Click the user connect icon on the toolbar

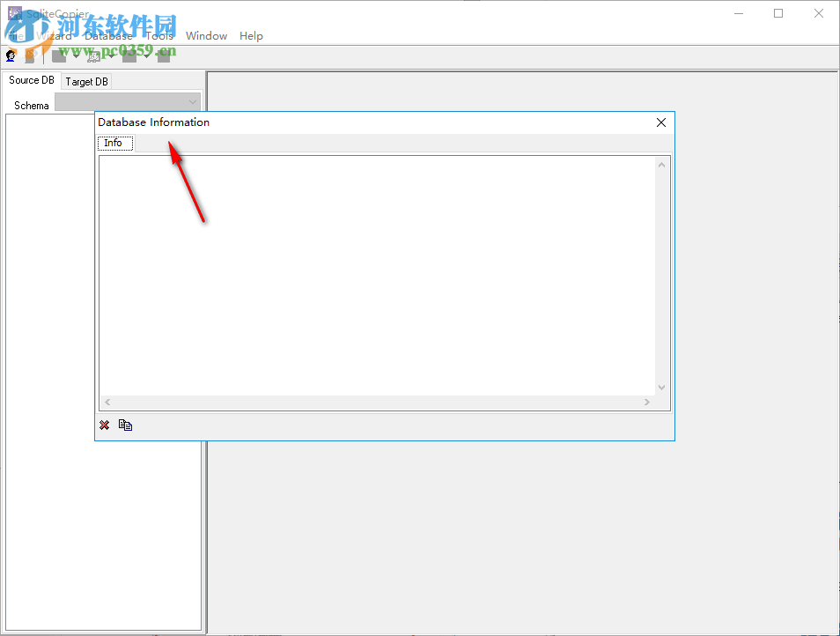[x=11, y=55]
